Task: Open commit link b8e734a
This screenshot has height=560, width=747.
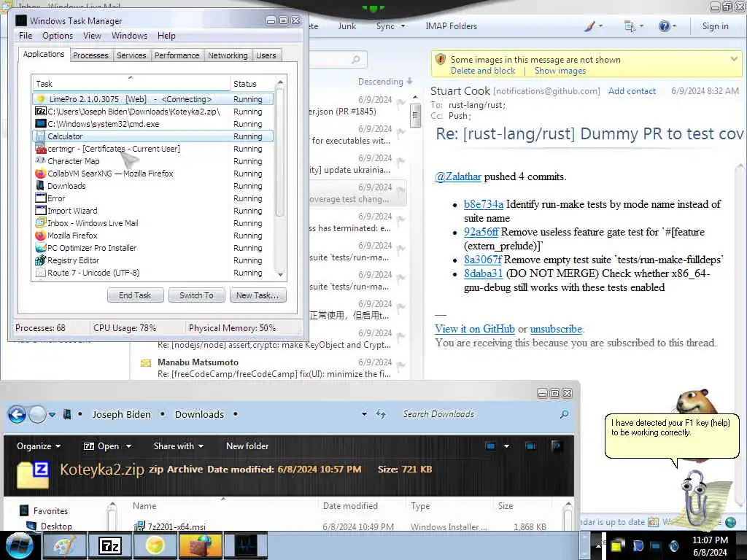Action: pos(484,204)
